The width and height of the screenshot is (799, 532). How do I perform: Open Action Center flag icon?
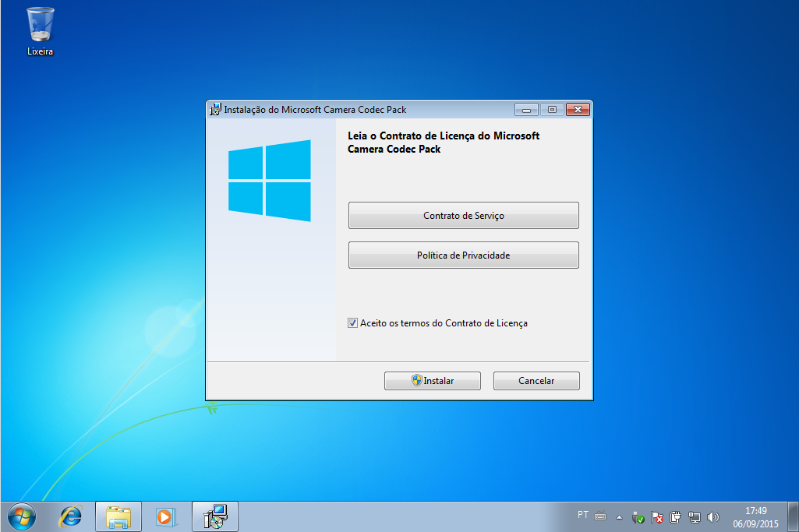[x=657, y=518]
